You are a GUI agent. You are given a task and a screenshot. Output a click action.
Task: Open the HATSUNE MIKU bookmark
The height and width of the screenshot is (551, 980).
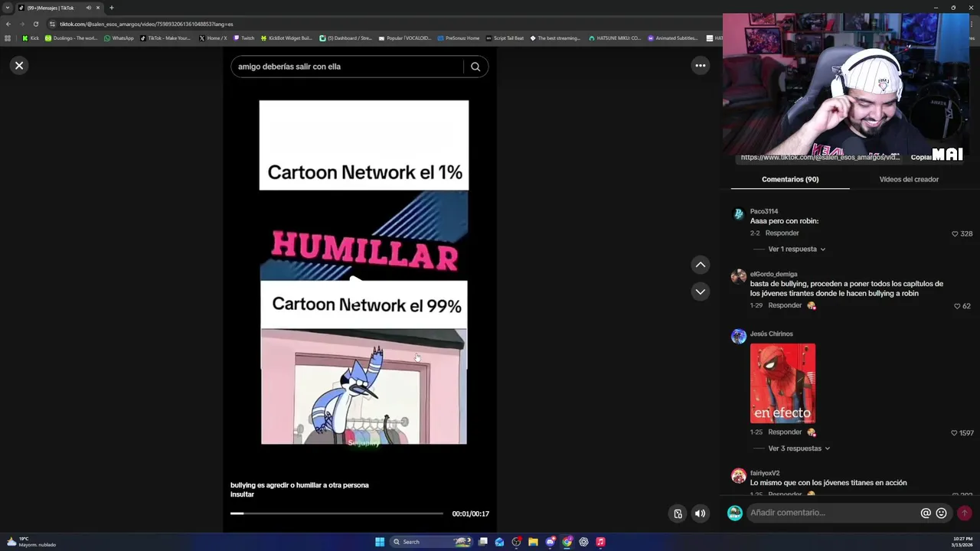(615, 37)
